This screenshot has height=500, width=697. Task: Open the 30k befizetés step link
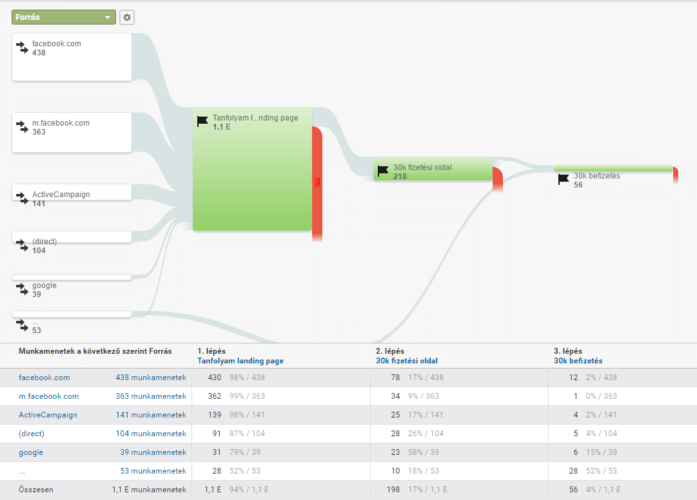[x=578, y=361]
